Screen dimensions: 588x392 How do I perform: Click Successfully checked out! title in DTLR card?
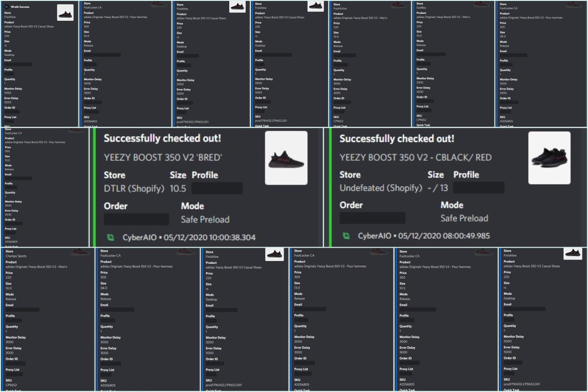[x=161, y=139]
